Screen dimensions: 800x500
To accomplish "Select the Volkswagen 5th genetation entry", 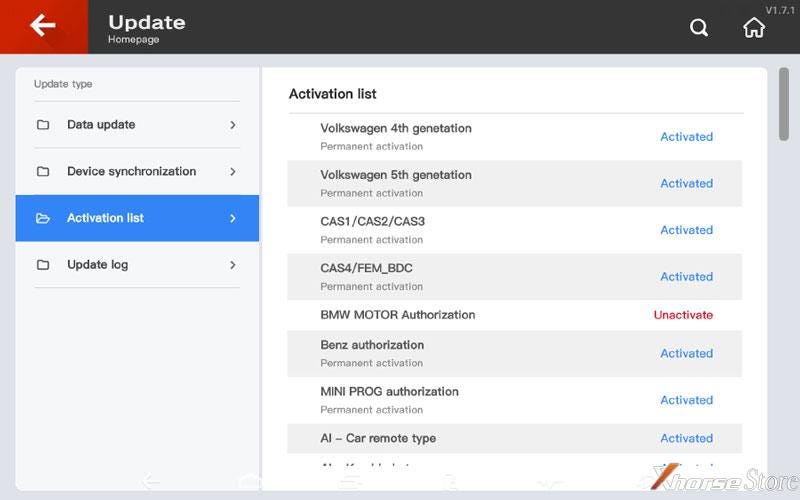I will pyautogui.click(x=514, y=183).
